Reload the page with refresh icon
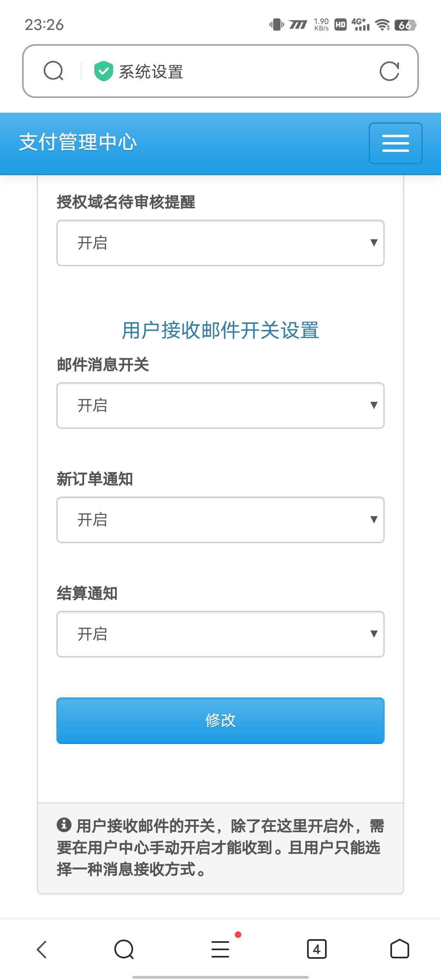Viewport: 441px width, 980px height. tap(389, 71)
